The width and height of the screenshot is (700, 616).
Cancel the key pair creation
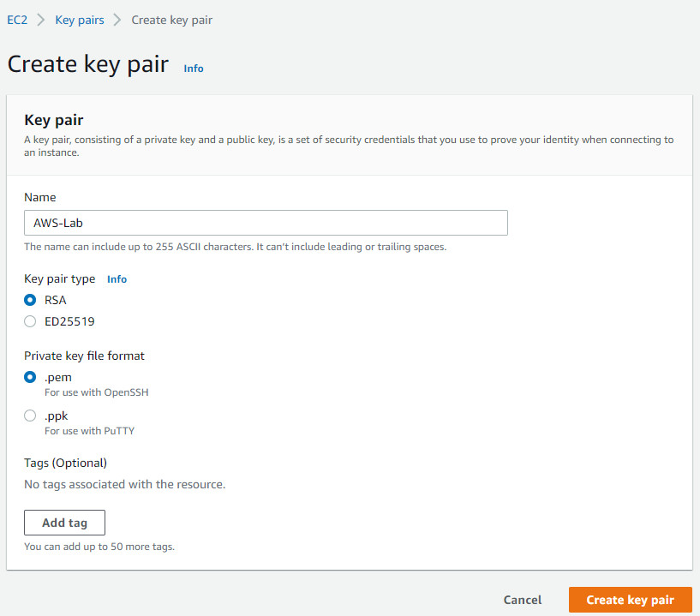click(523, 600)
